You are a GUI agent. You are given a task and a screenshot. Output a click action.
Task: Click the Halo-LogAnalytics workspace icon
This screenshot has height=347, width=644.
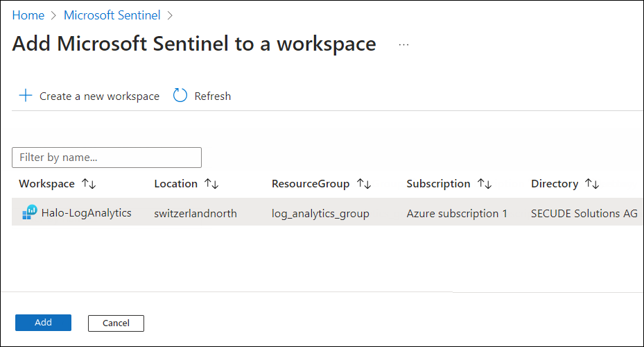point(30,213)
